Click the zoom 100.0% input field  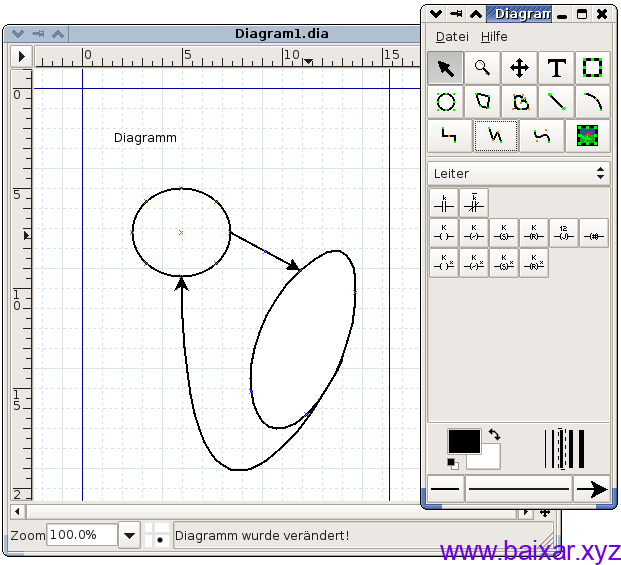tap(81, 535)
